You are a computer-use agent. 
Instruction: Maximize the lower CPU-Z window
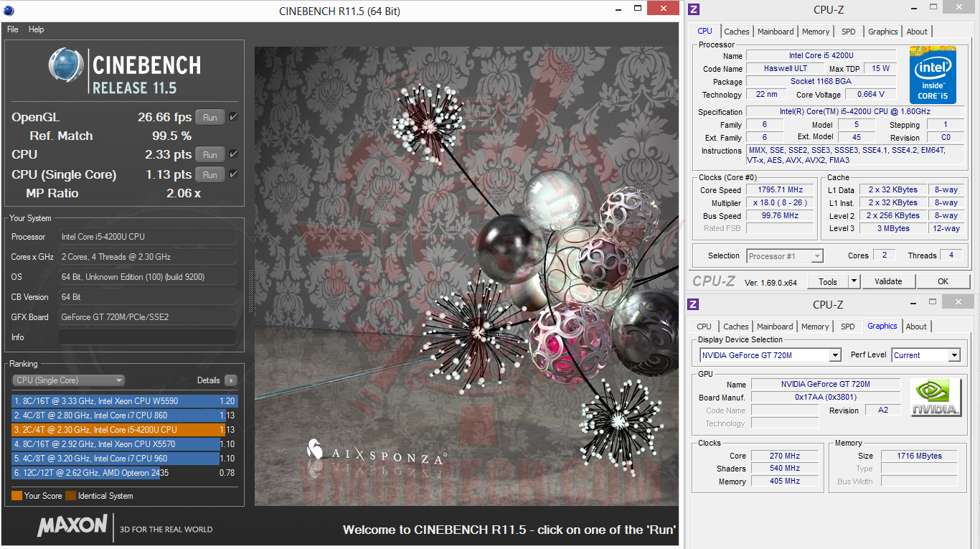(932, 302)
